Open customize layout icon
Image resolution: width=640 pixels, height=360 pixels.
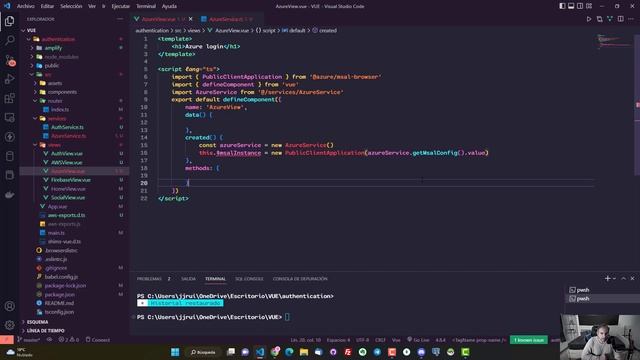point(589,6)
